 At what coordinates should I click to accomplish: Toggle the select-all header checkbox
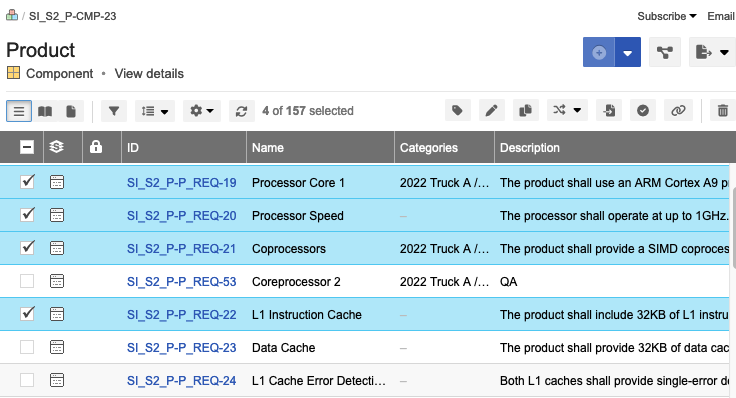[x=27, y=147]
